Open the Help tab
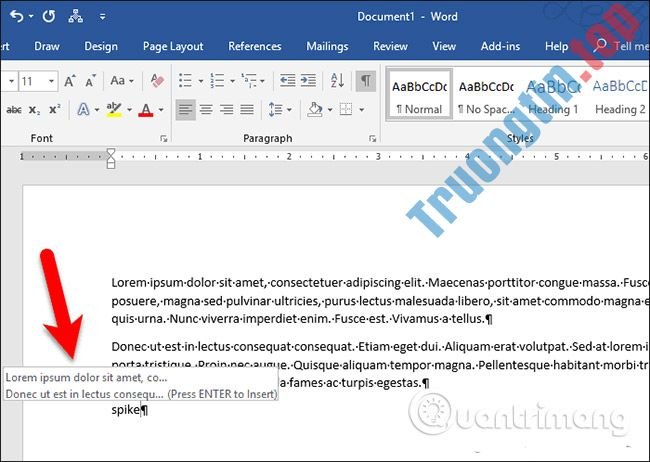The image size is (650, 462). [556, 46]
